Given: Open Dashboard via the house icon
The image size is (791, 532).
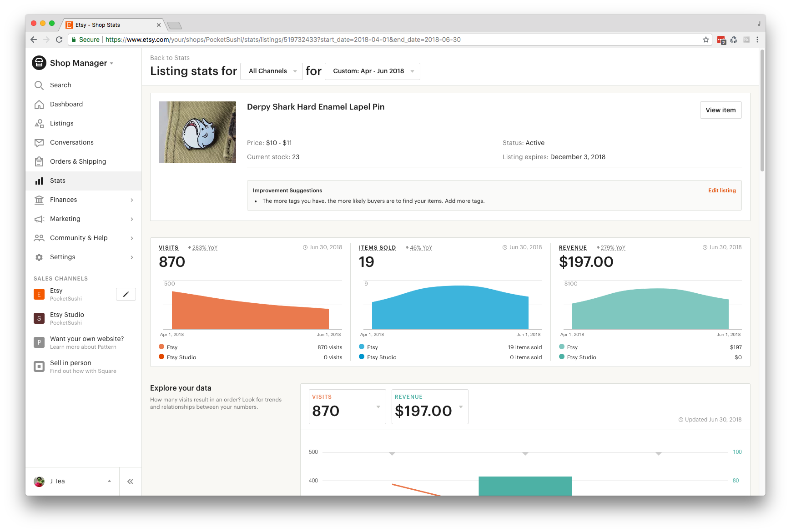Looking at the screenshot, I should pos(39,104).
